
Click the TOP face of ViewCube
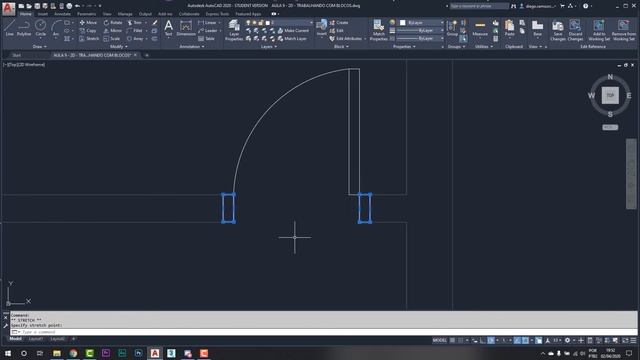tap(610, 95)
